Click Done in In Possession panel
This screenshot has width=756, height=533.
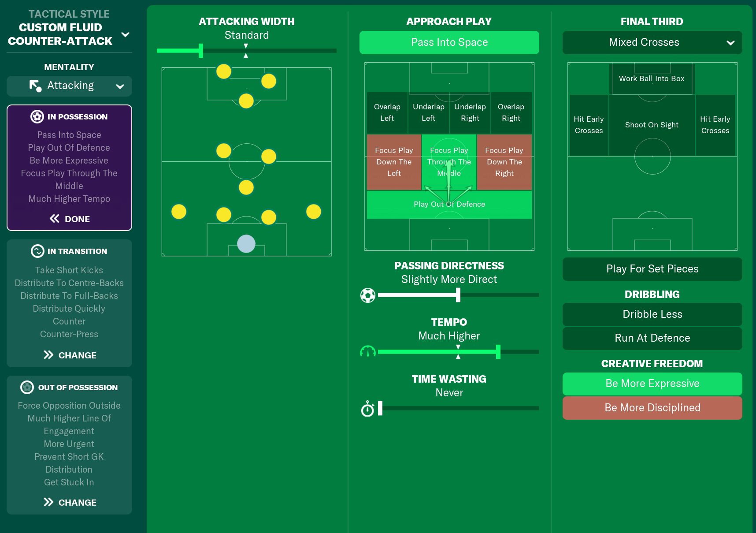[x=70, y=219]
